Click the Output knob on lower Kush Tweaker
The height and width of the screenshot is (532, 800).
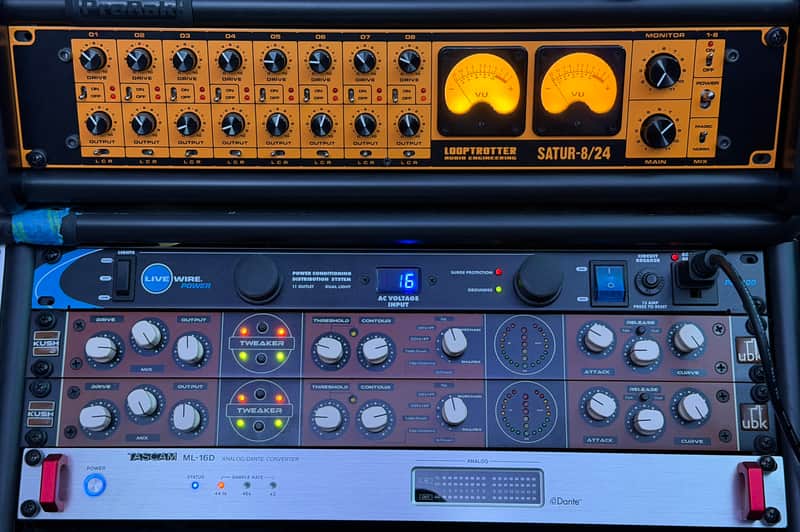[187, 418]
